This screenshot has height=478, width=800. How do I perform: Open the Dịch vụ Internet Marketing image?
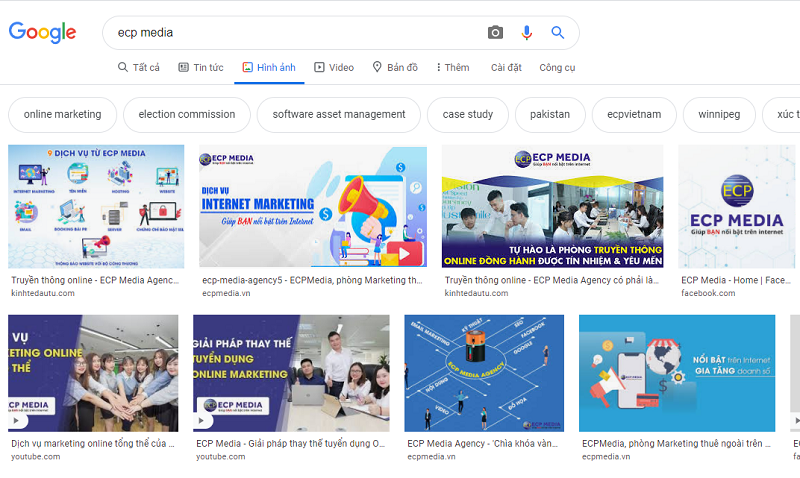313,207
